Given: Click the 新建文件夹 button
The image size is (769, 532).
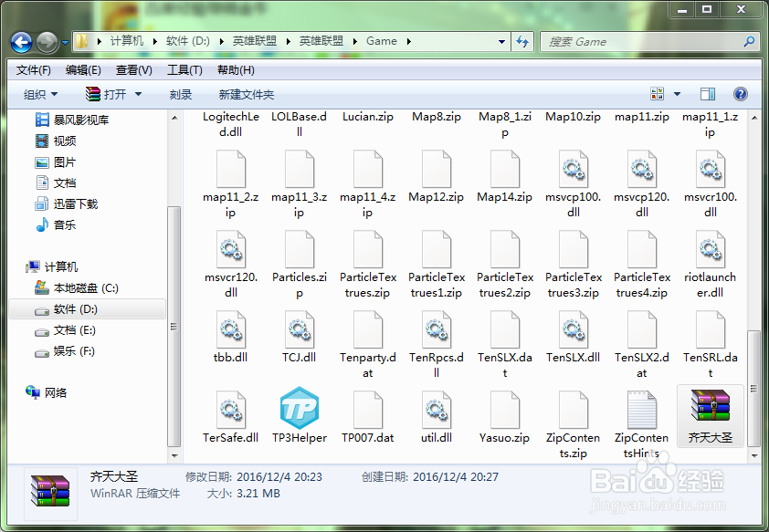Looking at the screenshot, I should [247, 95].
